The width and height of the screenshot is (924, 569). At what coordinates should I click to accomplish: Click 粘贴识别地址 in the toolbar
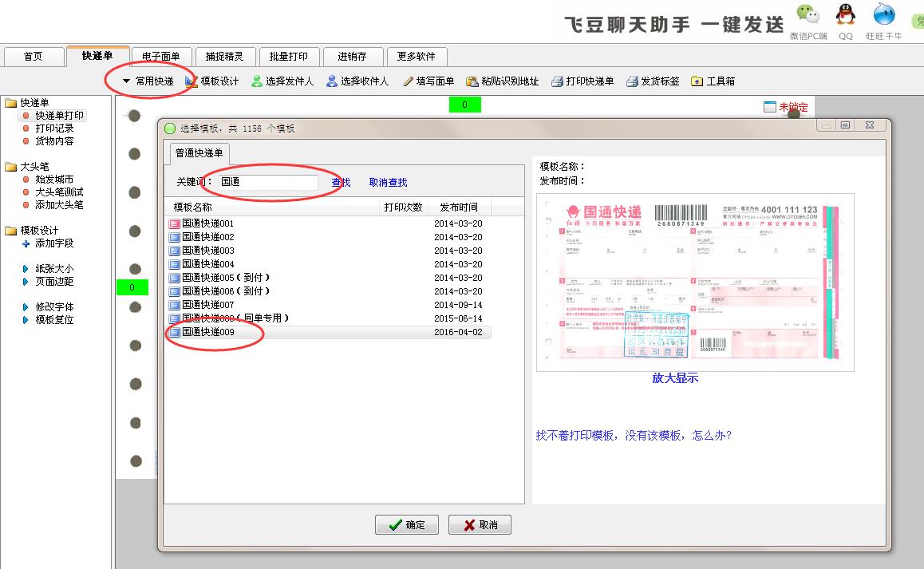coord(503,81)
